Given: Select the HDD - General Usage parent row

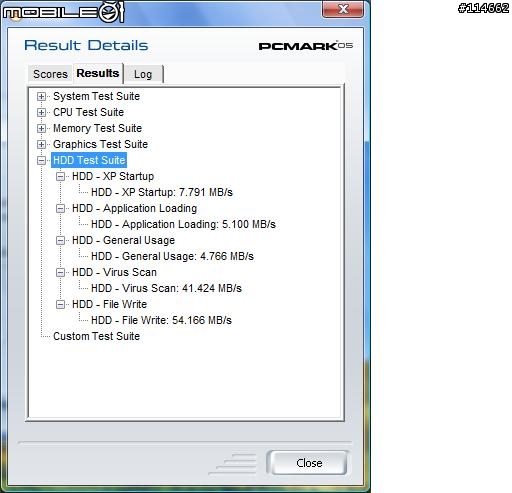Looking at the screenshot, I should 123,240.
